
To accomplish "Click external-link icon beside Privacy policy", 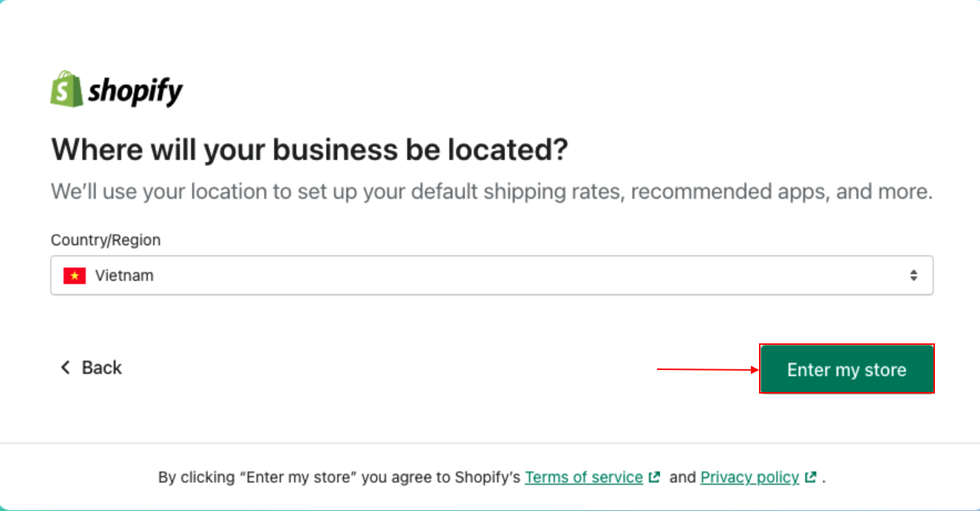I will coord(811,477).
